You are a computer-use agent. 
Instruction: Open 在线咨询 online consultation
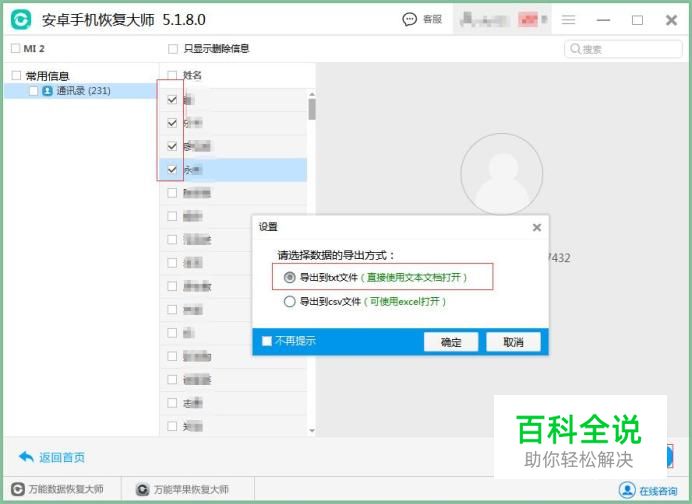[x=648, y=490]
